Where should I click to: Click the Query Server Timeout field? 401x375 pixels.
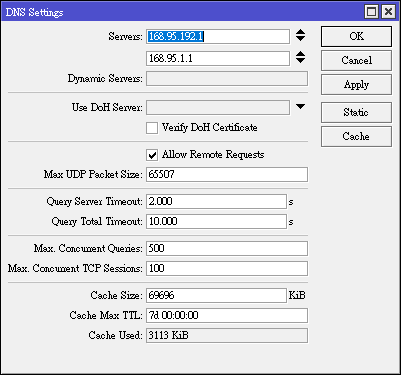216,201
